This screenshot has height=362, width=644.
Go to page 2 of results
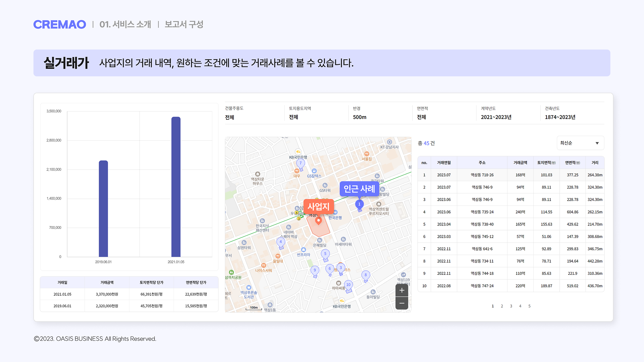coord(502,306)
